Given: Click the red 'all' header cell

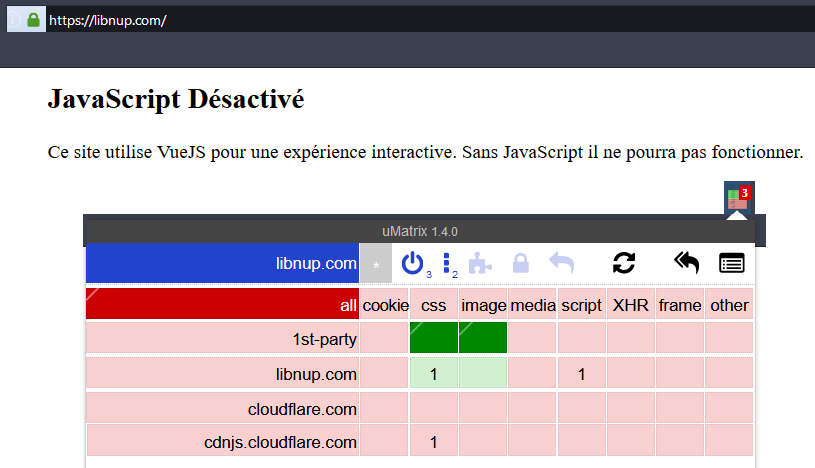Looking at the screenshot, I should click(x=222, y=304).
